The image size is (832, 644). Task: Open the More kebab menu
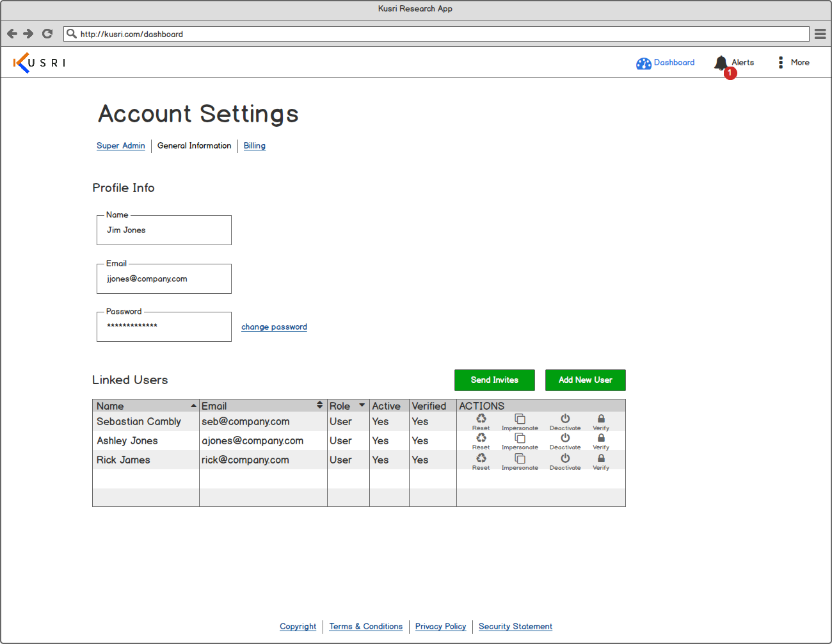click(x=780, y=62)
